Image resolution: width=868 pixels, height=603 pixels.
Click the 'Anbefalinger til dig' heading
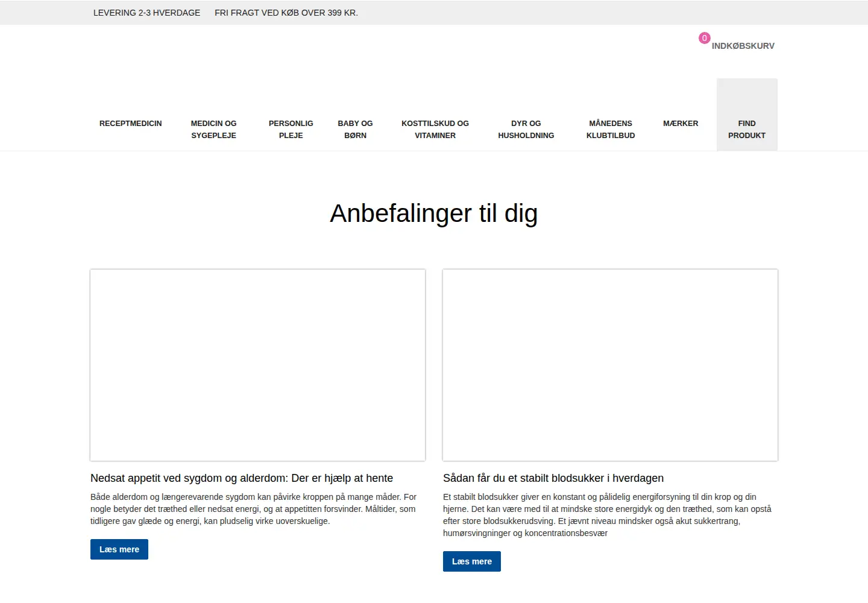(x=434, y=213)
